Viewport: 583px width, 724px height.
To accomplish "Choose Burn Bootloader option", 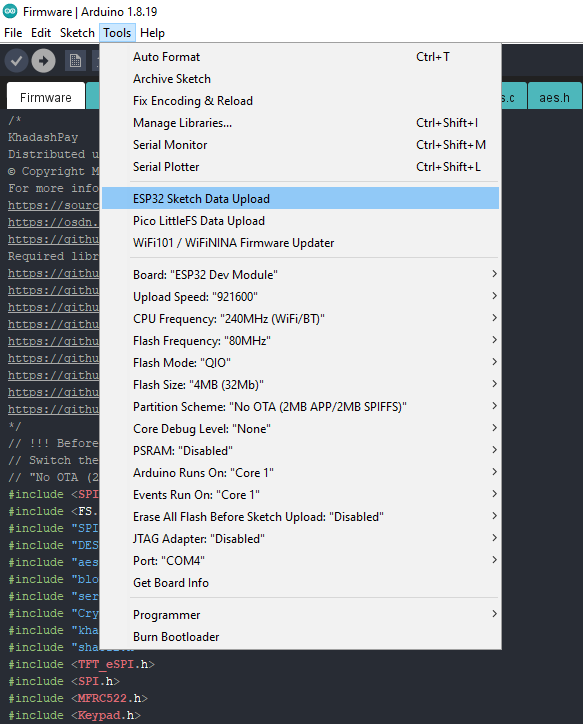I will point(301,637).
